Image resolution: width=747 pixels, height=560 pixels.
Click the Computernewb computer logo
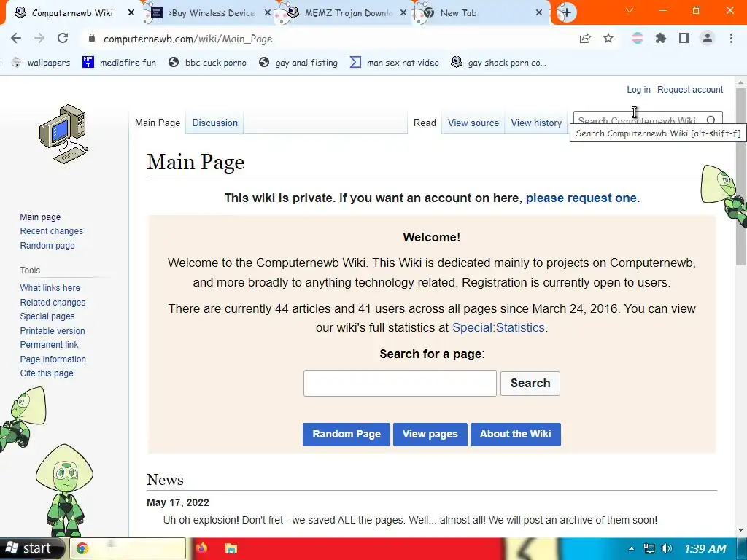64,134
